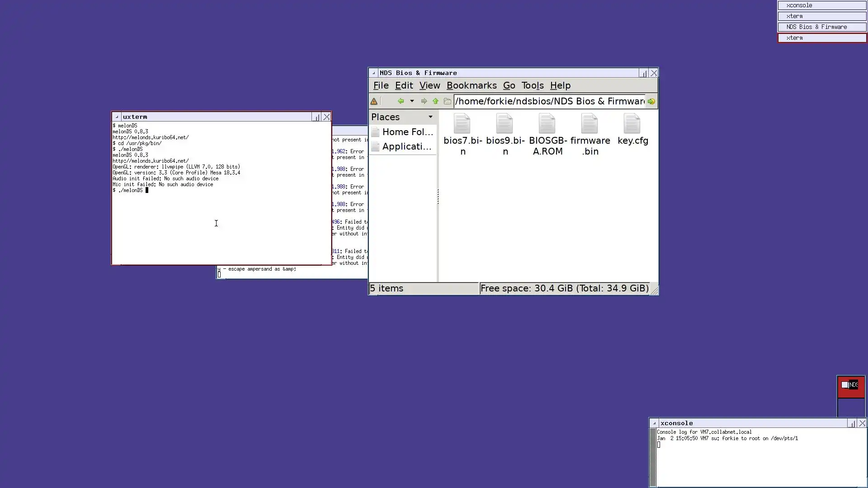
Task: Open the Tools menu
Action: 532,85
